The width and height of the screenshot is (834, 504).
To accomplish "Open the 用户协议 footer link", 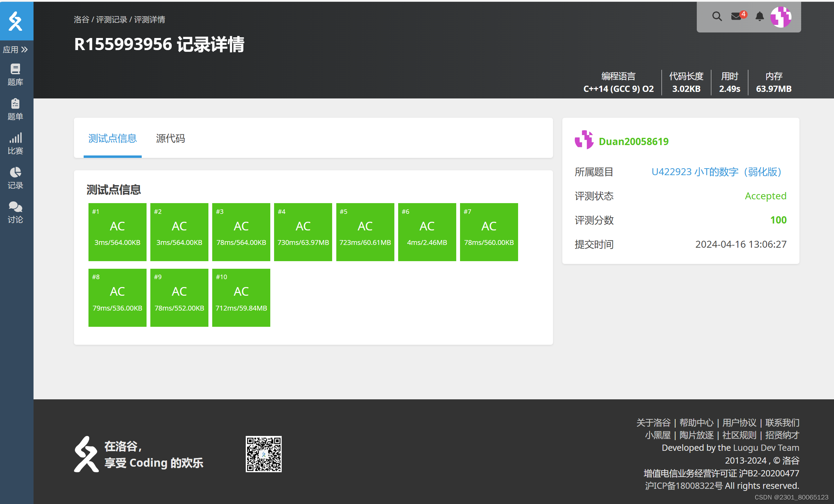I will 739,422.
